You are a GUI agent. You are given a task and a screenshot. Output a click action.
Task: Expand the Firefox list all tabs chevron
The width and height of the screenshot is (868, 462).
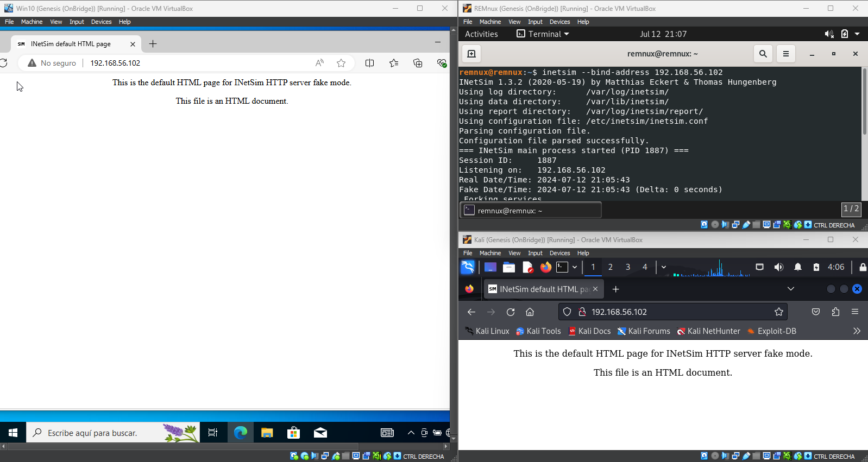pos(791,289)
